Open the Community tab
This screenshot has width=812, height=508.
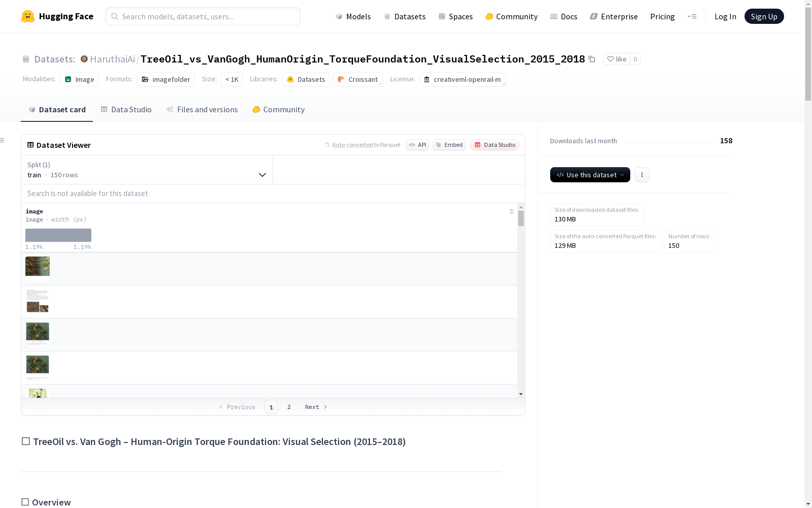point(279,110)
